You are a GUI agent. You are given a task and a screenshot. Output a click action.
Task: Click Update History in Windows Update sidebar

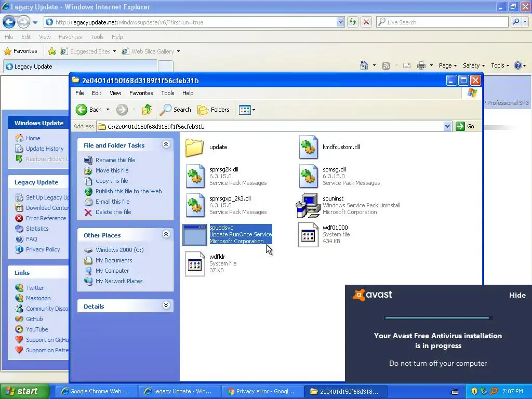pos(45,149)
